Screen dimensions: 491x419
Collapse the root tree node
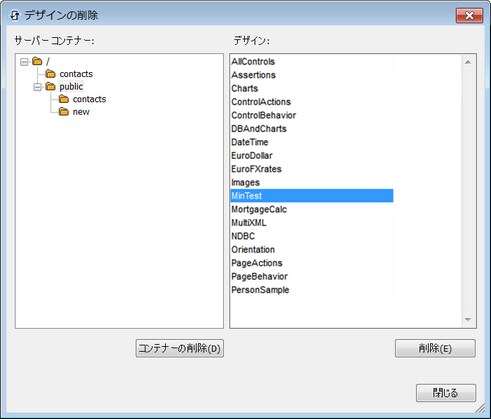click(24, 62)
